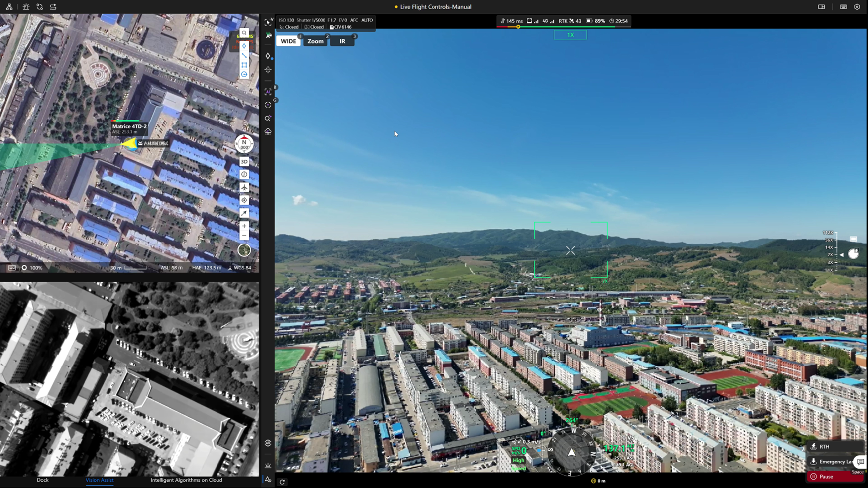Open the AI smart search magnifier
Image resolution: width=868 pixels, height=488 pixels.
click(268, 119)
